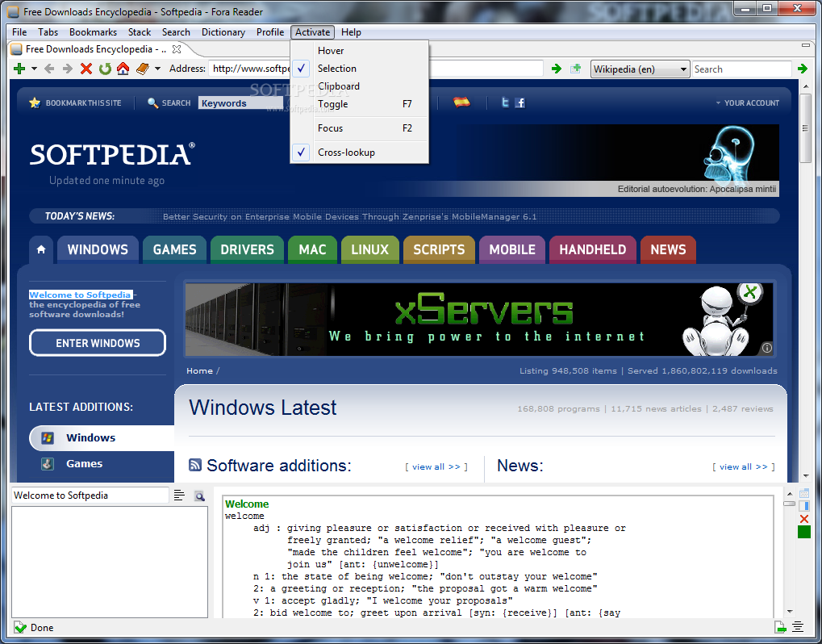Click the red X icon in dictionary panel sidebar
Screen dimensions: 822x644
pyautogui.click(x=804, y=519)
